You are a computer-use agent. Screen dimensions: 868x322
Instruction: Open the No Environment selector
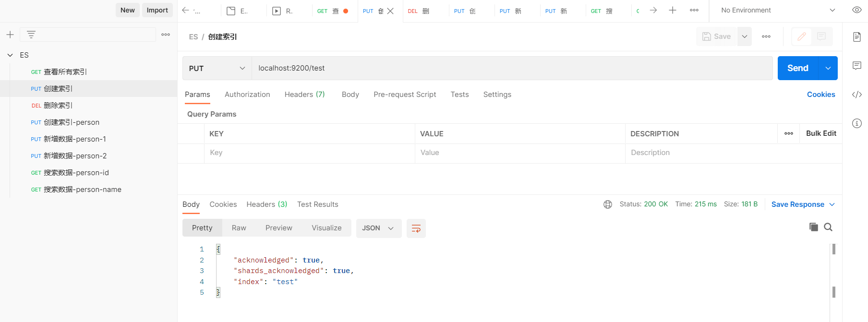(x=778, y=10)
